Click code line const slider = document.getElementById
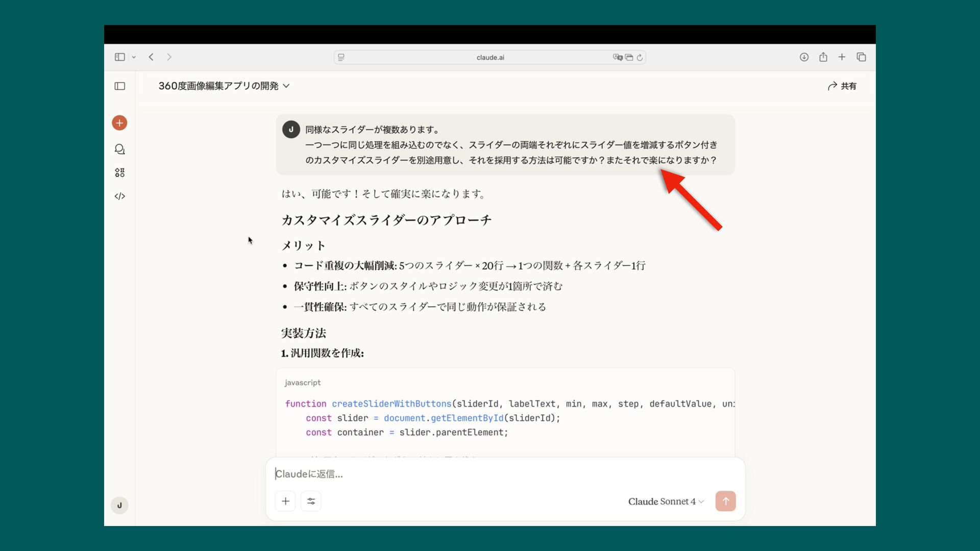 (x=433, y=418)
